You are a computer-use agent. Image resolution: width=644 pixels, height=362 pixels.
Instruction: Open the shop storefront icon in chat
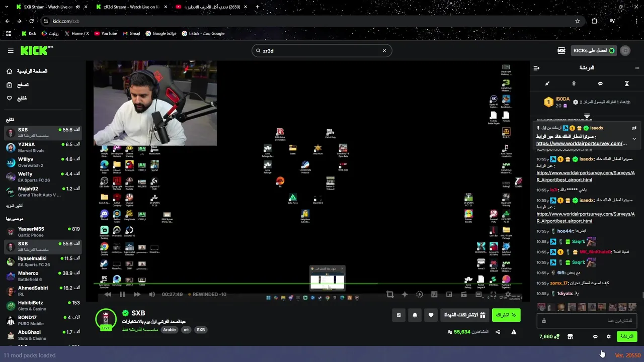[x=570, y=337]
